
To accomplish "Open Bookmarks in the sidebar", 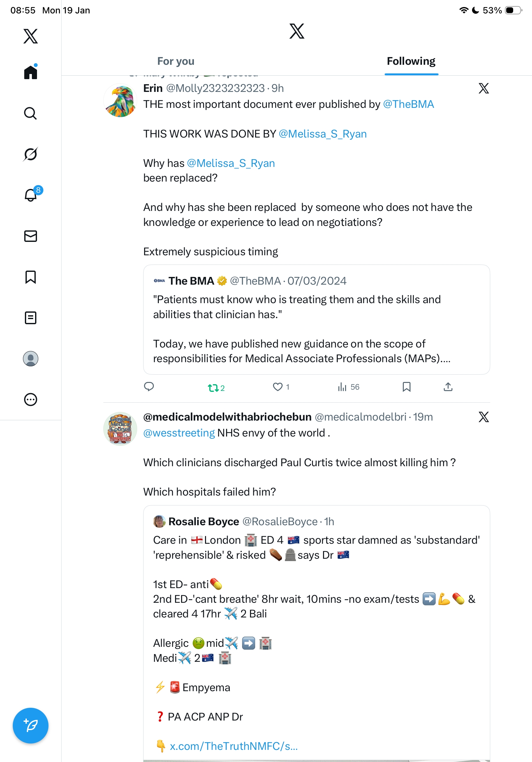I will pos(31,277).
